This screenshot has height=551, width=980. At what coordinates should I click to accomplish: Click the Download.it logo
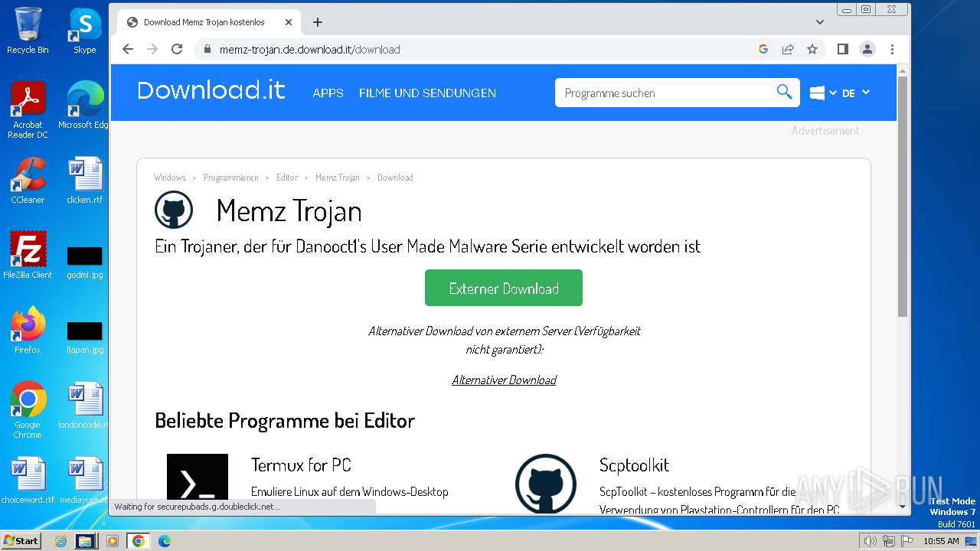tap(211, 90)
